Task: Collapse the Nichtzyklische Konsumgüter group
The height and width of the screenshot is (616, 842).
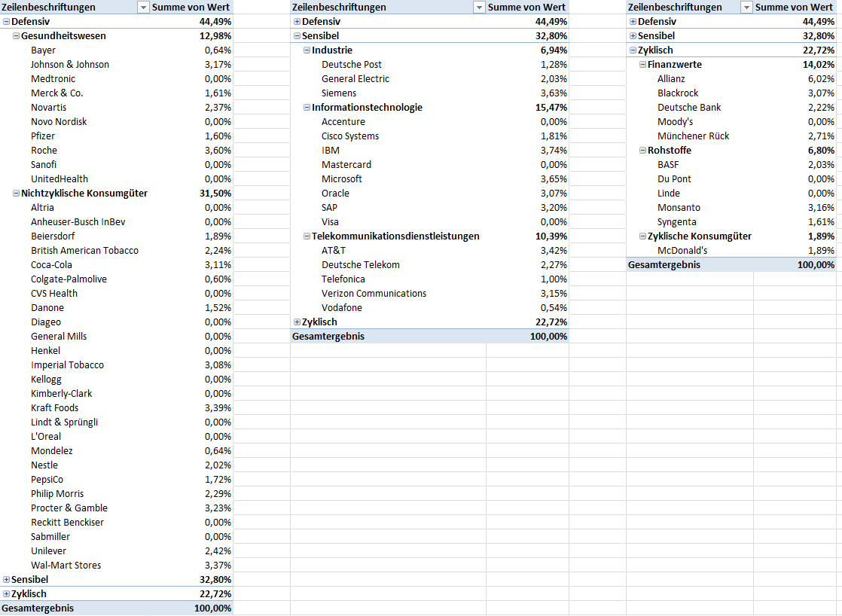Action: (x=16, y=194)
